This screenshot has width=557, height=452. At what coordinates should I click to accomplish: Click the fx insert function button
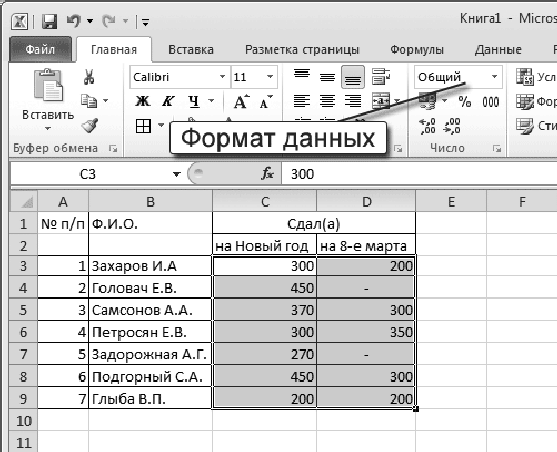[x=267, y=174]
